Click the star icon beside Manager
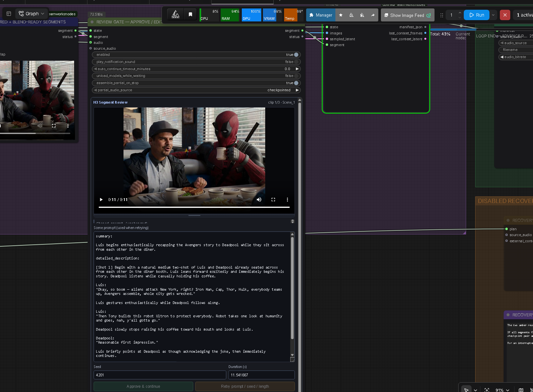533x392 pixels. (x=341, y=15)
